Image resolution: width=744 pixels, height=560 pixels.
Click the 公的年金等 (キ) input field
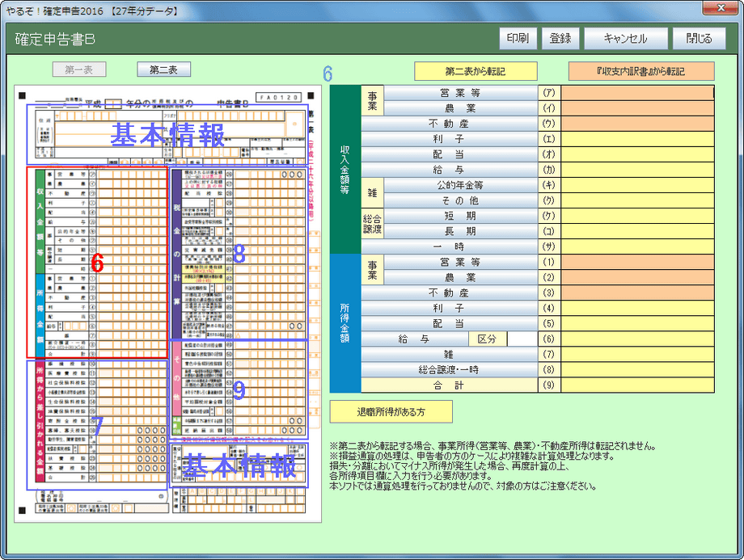coord(637,185)
